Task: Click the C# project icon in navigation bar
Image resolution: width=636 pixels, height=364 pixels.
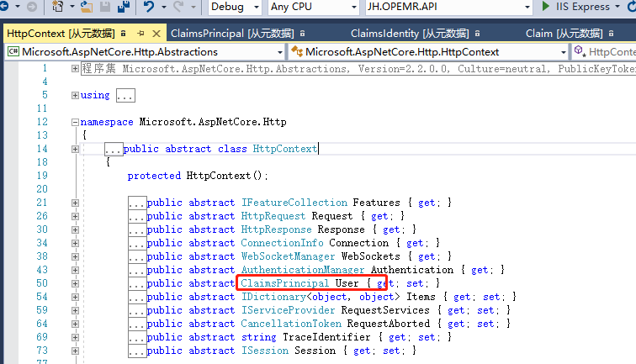Action: click(13, 52)
